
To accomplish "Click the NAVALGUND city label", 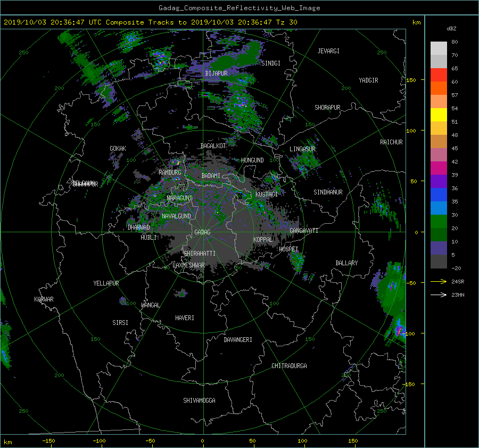I will (176, 216).
